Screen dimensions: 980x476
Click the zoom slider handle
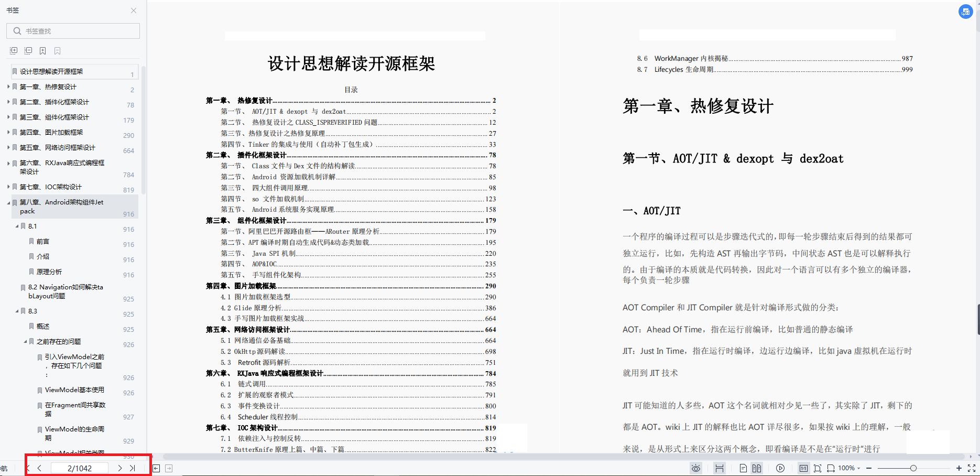click(x=913, y=468)
